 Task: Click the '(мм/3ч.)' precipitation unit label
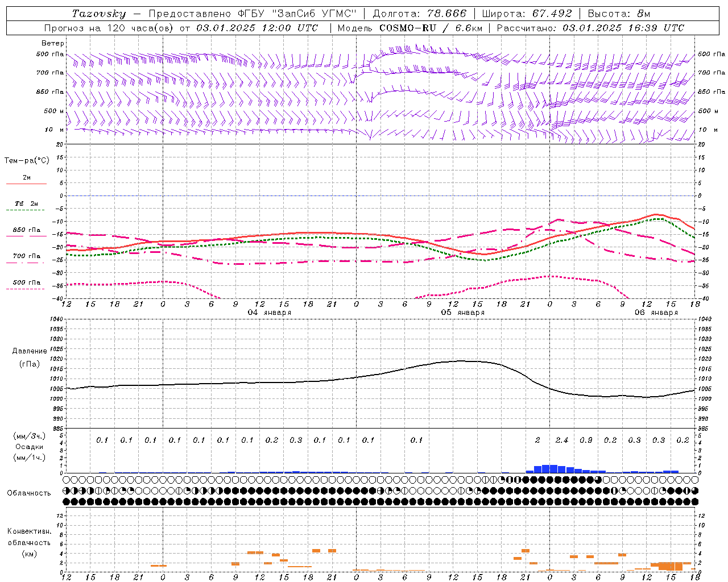pos(29,436)
